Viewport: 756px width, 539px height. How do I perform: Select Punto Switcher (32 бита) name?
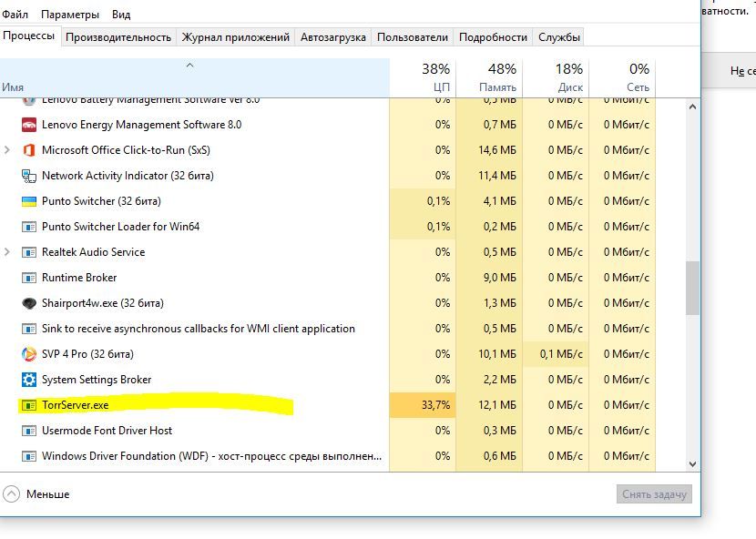point(101,201)
